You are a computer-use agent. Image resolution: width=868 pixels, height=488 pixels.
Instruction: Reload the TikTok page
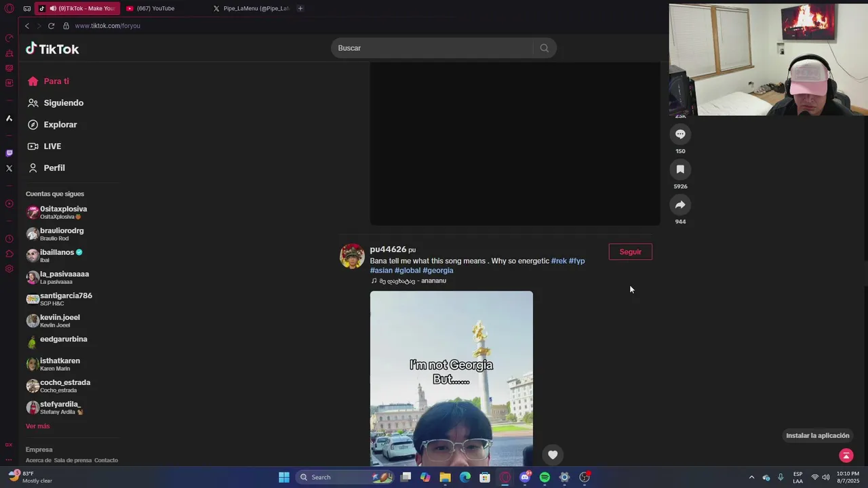[x=51, y=26]
